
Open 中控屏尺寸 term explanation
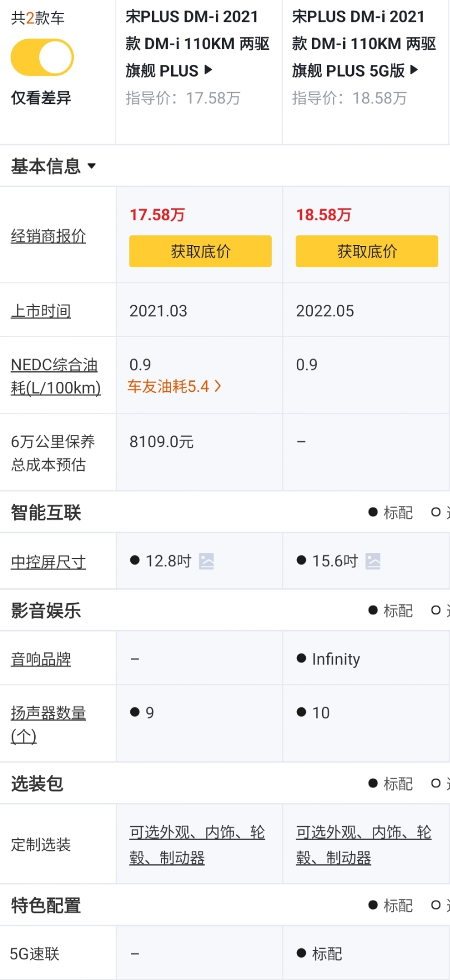point(48,562)
